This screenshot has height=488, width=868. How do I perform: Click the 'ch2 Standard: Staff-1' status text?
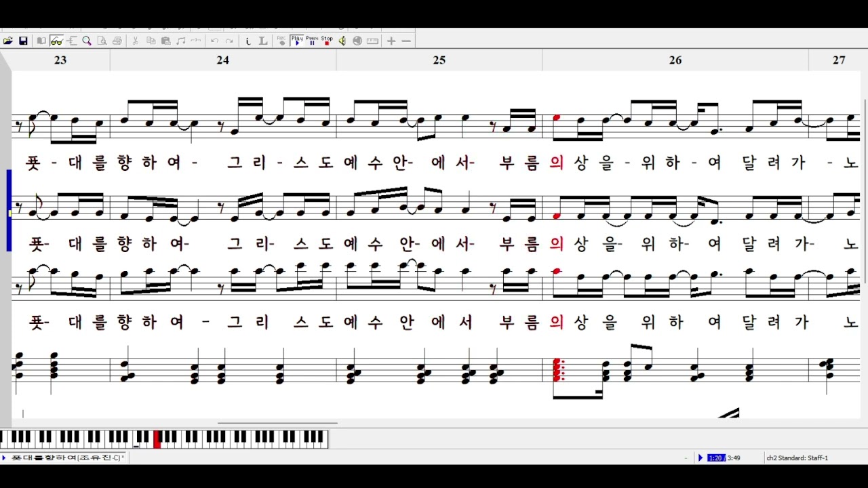pyautogui.click(x=797, y=458)
